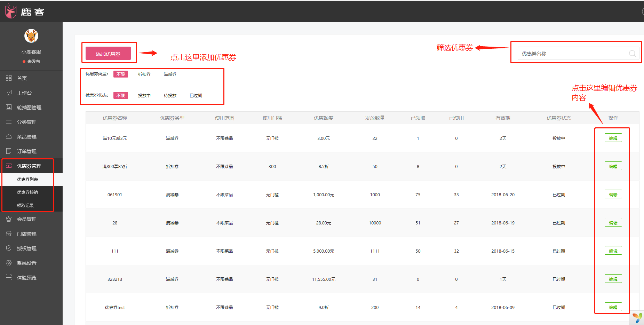Click the 授权管理 shield icon
644x325 pixels.
tap(9, 248)
